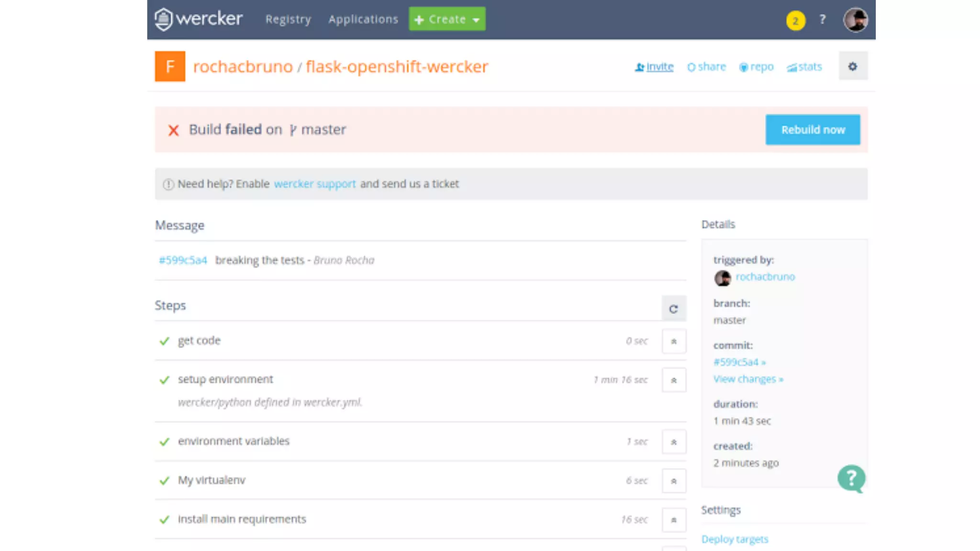Open the wercker support link
The height and width of the screenshot is (551, 980).
tap(314, 184)
